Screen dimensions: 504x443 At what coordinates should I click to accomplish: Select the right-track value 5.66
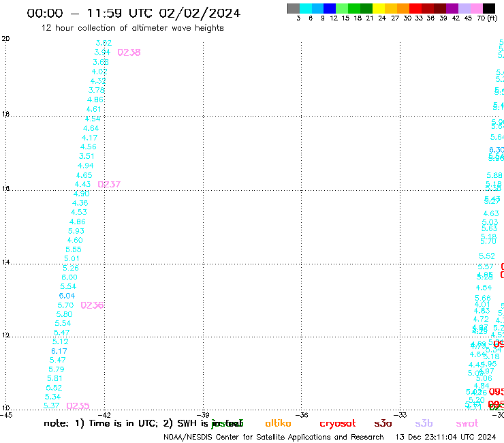pos(483,299)
